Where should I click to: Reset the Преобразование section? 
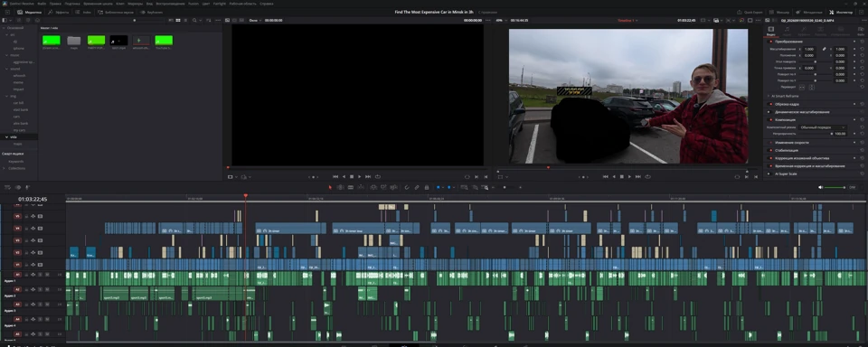click(863, 42)
